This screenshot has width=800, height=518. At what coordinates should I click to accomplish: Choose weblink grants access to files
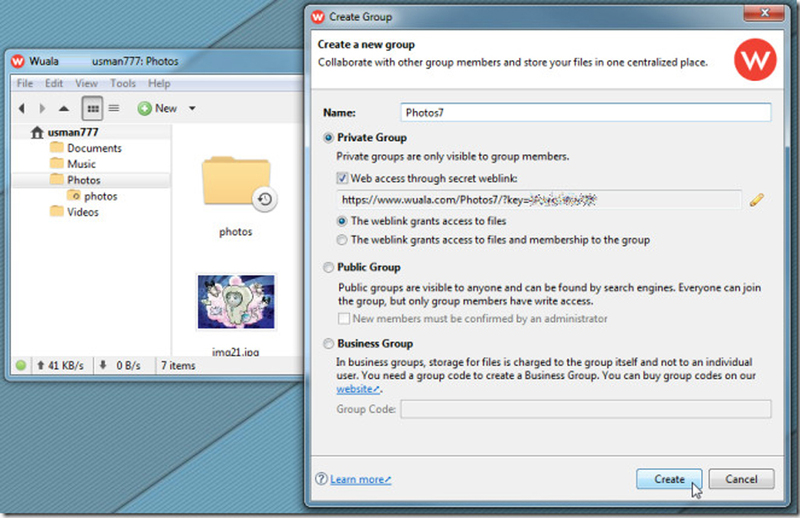pos(342,221)
